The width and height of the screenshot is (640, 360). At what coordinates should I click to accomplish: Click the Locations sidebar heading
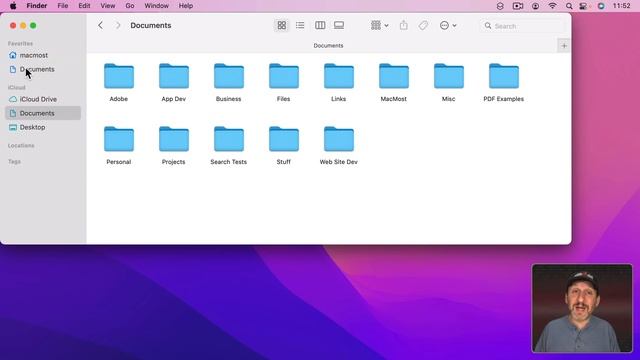(x=21, y=146)
